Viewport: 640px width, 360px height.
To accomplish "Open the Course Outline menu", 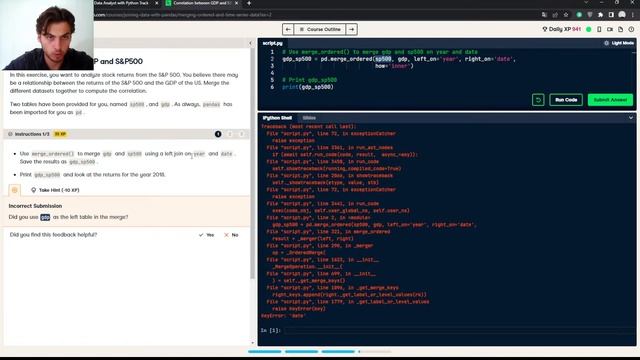I will (x=320, y=29).
